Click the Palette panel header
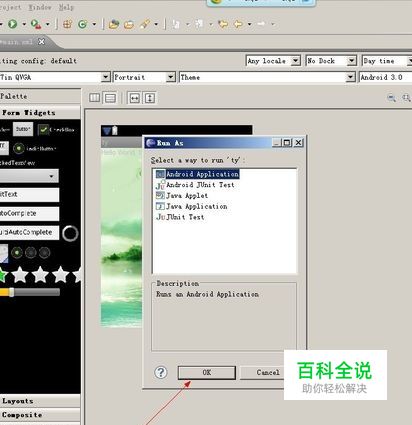This screenshot has height=425, width=412. (40, 96)
